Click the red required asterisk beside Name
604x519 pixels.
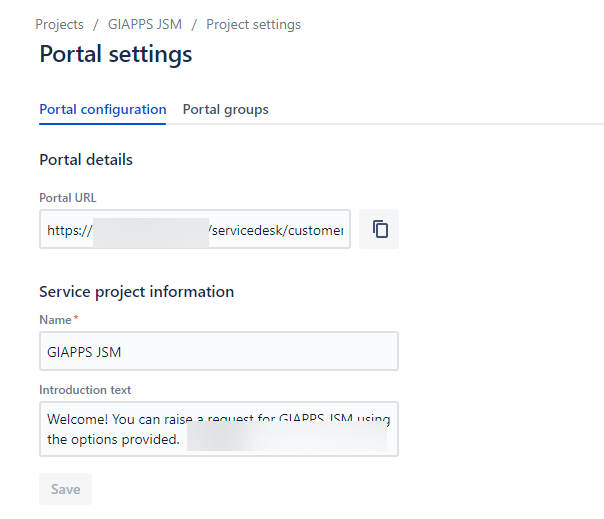(x=76, y=319)
